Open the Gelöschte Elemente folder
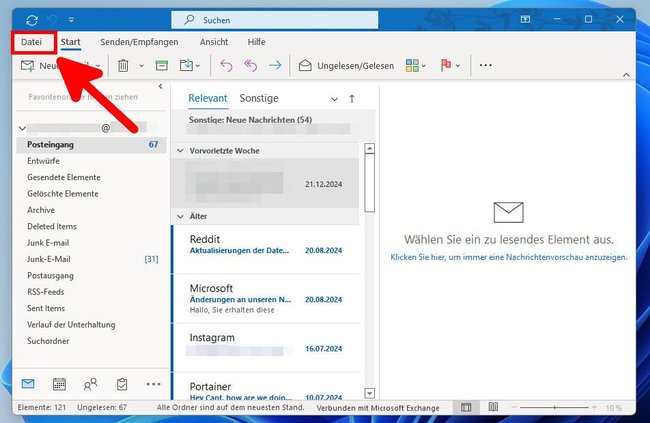650x423 pixels. [x=63, y=194]
